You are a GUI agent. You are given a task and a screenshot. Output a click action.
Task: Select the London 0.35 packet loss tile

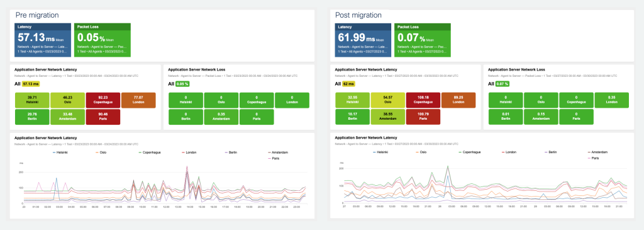point(612,100)
